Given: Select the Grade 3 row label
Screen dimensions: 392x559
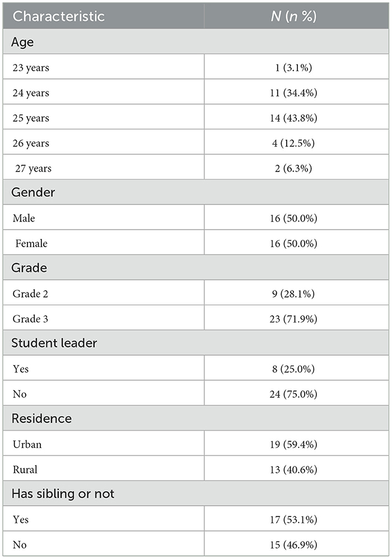Looking at the screenshot, I should click(x=30, y=318).
